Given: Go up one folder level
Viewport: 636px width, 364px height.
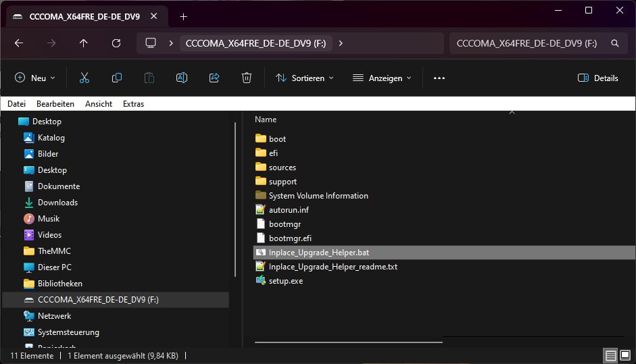Looking at the screenshot, I should click(84, 43).
